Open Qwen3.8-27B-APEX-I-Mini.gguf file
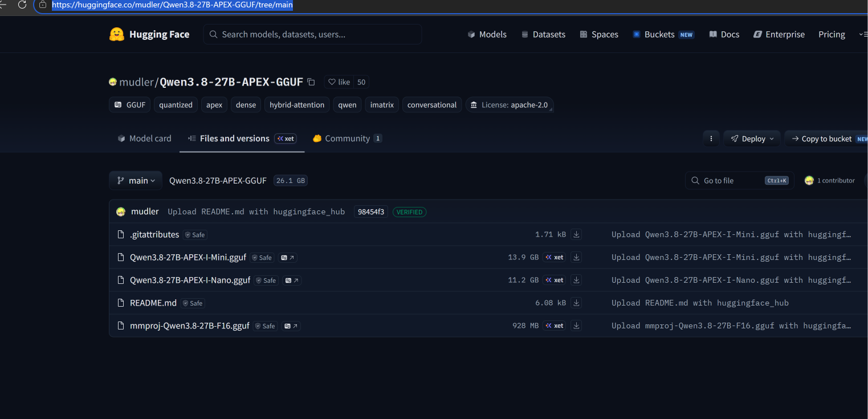 click(188, 257)
